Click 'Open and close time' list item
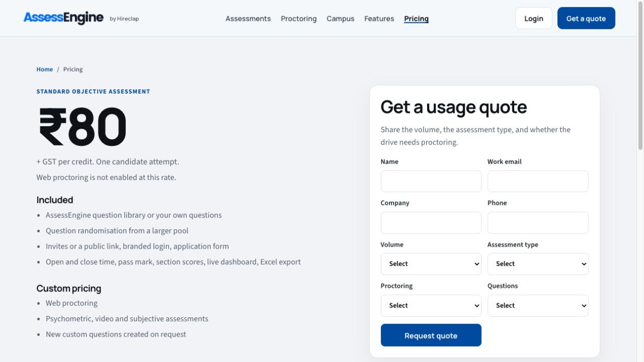 pos(173,262)
